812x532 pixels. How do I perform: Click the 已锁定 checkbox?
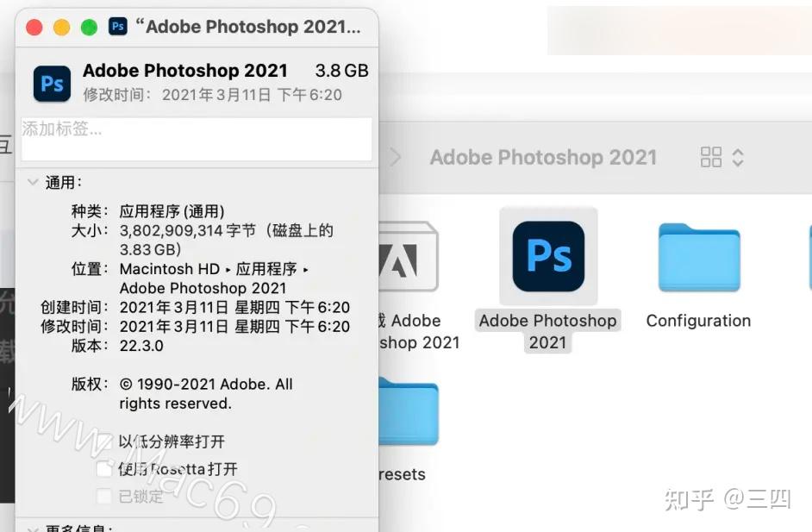click(x=104, y=496)
